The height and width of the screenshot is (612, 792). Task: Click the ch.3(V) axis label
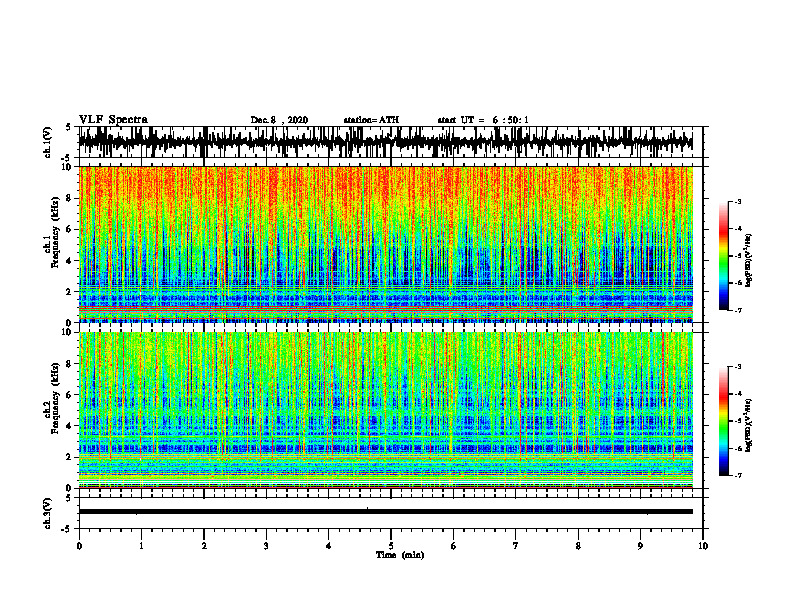click(48, 513)
